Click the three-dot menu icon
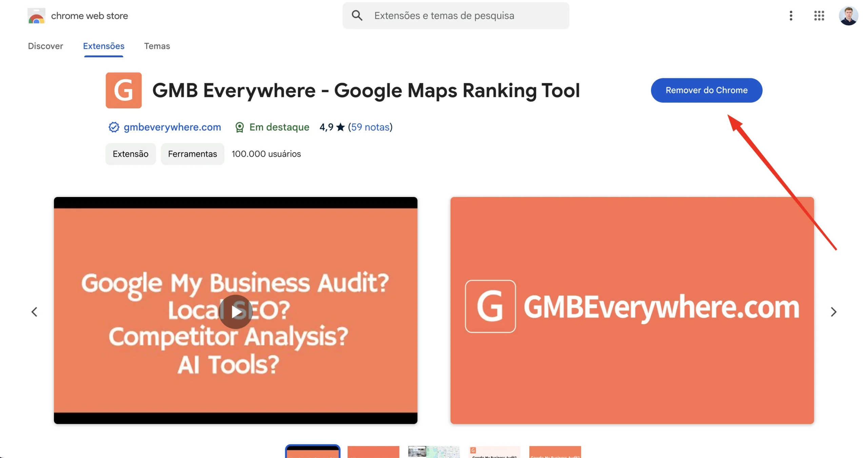 (x=790, y=16)
